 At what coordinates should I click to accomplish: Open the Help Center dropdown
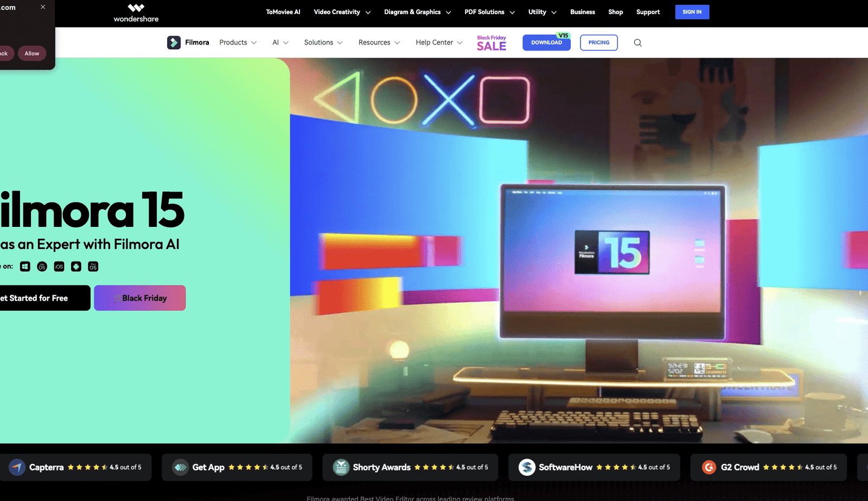[439, 42]
